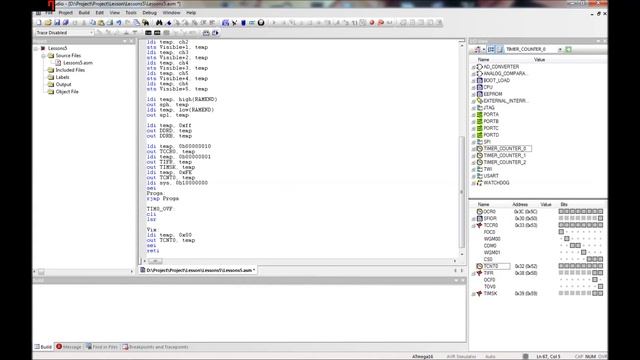Screen dimensions: 640x360
Task: Open the Project menu
Action: [x=65, y=13]
